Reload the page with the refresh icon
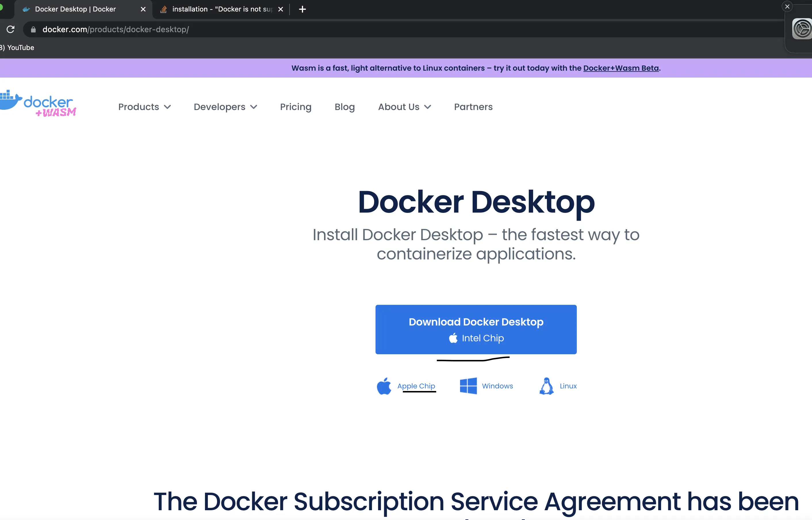812x520 pixels. (x=10, y=29)
